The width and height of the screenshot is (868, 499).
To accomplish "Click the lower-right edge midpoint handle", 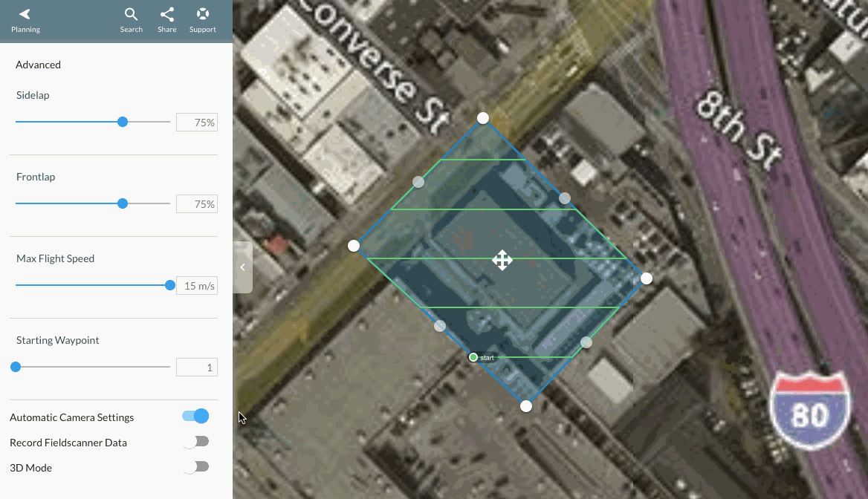I will point(586,342).
